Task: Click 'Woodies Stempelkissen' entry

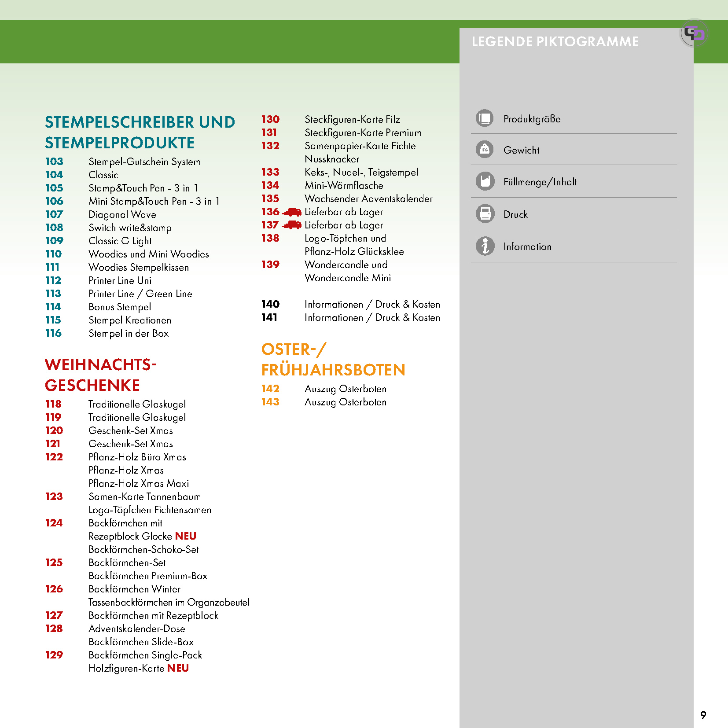Action: click(x=139, y=268)
